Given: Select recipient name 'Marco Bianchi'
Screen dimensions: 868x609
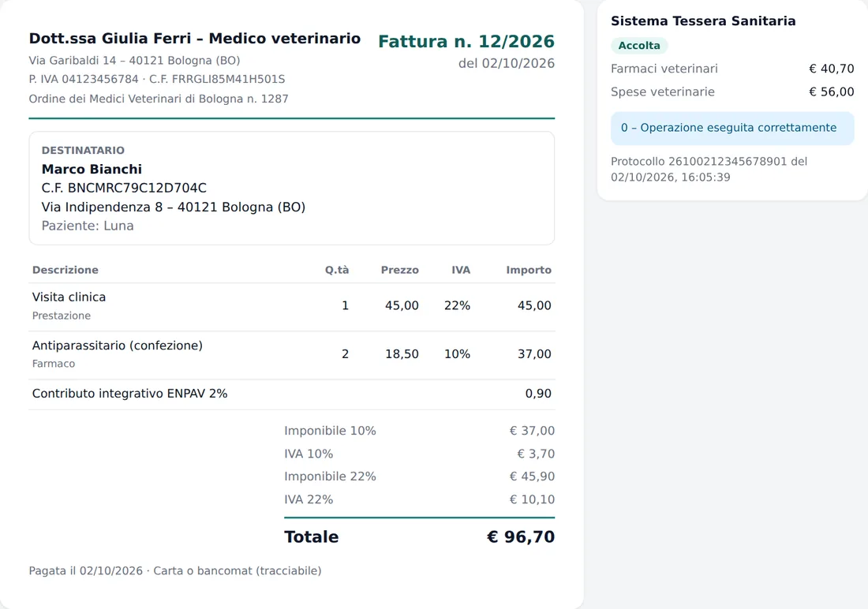Looking at the screenshot, I should [92, 169].
